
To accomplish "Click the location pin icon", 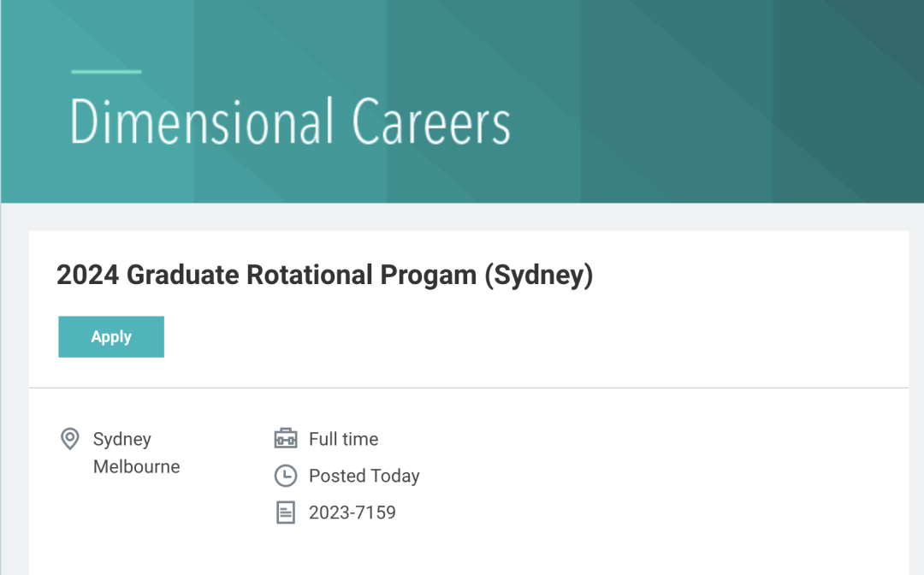I will point(70,439).
